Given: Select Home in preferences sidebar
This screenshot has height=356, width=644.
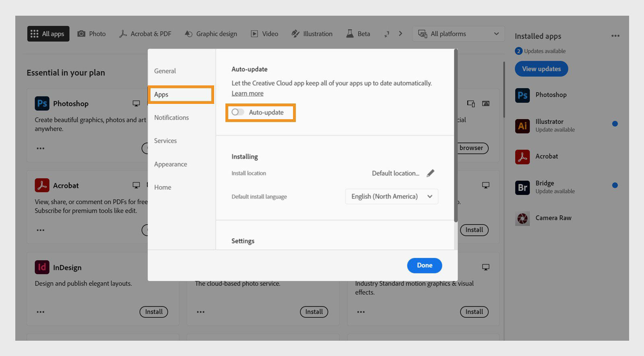Looking at the screenshot, I should 163,187.
